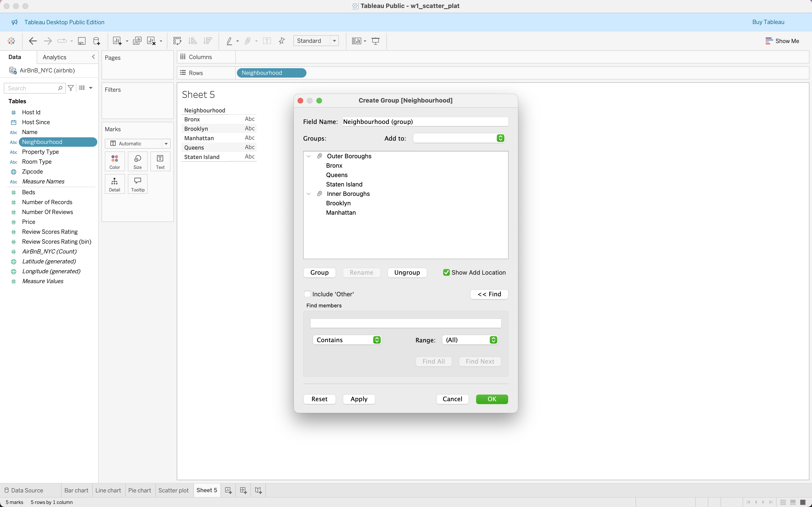Open the Scatter plot sheet tab
This screenshot has width=812, height=507.
[173, 490]
